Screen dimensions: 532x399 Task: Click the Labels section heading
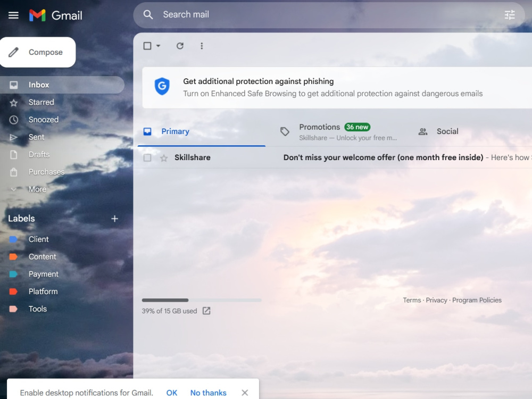pyautogui.click(x=21, y=219)
